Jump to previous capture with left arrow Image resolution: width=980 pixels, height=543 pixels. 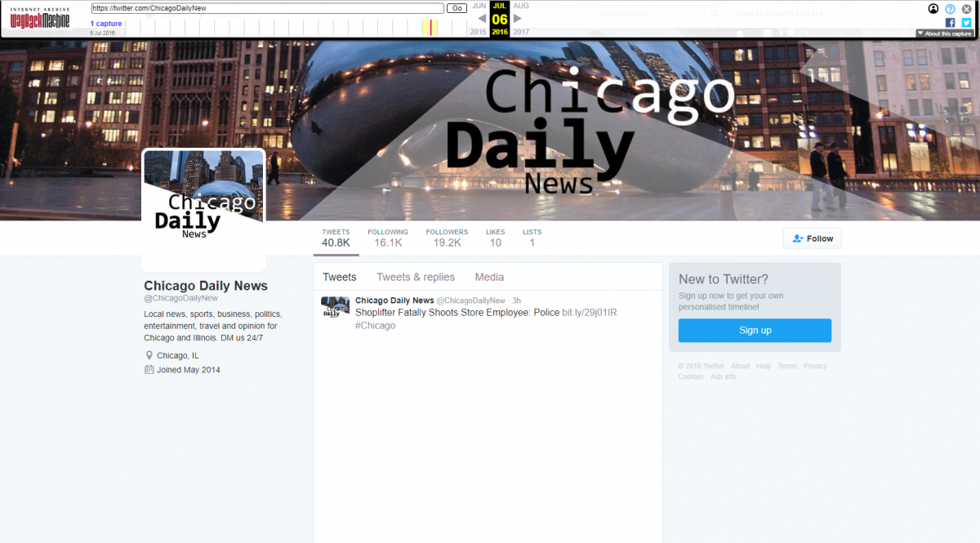click(x=482, y=18)
